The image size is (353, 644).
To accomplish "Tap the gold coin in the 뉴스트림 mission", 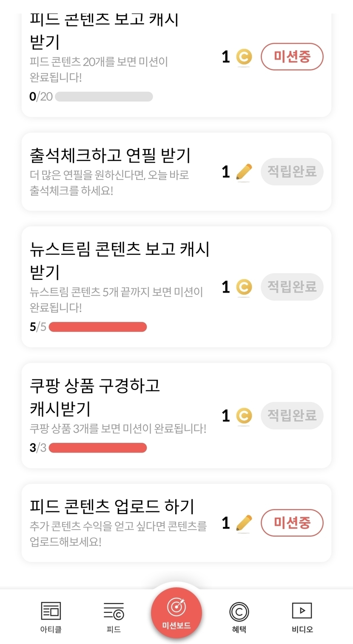I will coord(244,287).
